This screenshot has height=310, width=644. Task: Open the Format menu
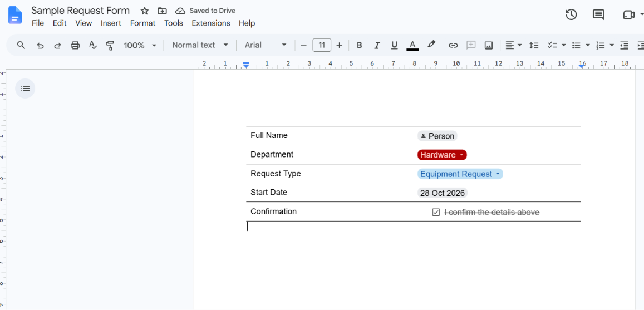[142, 23]
